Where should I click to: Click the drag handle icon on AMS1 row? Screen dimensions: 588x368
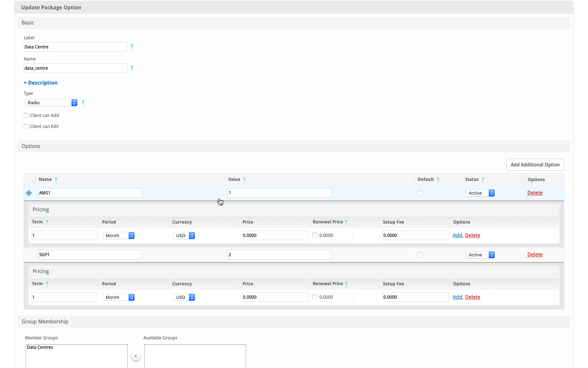29,193
